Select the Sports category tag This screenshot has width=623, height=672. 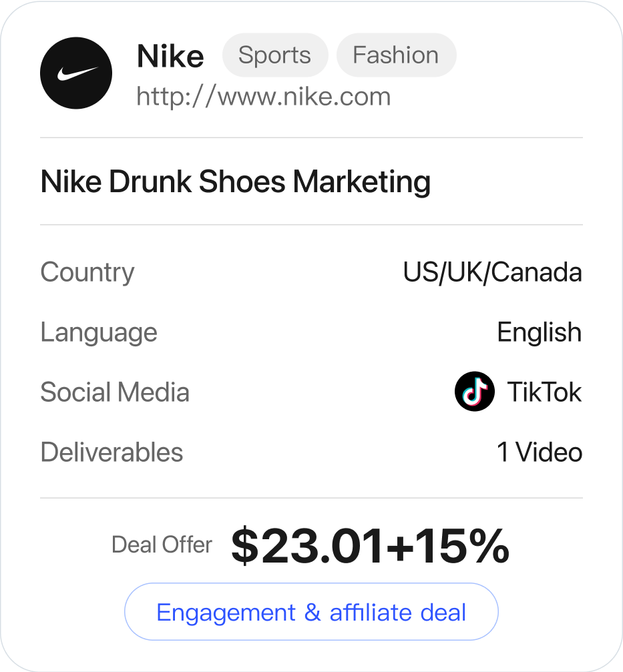click(x=275, y=55)
